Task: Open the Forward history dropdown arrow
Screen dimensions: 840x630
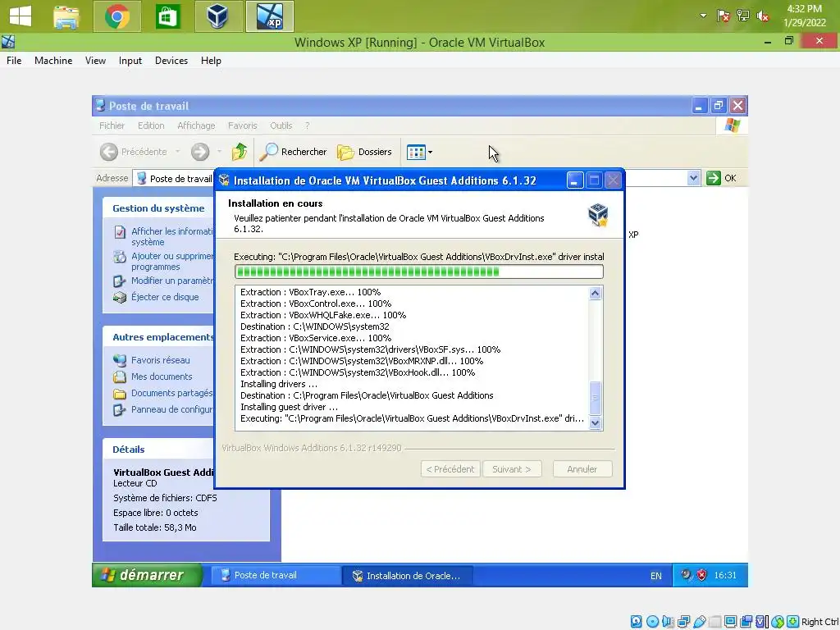Action: pyautogui.click(x=219, y=152)
